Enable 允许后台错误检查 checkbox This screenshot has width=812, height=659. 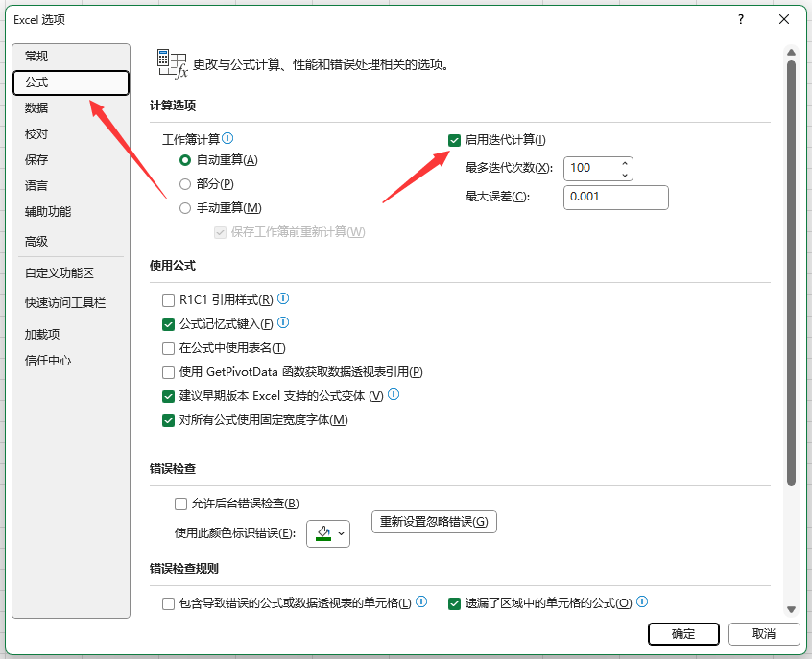180,504
